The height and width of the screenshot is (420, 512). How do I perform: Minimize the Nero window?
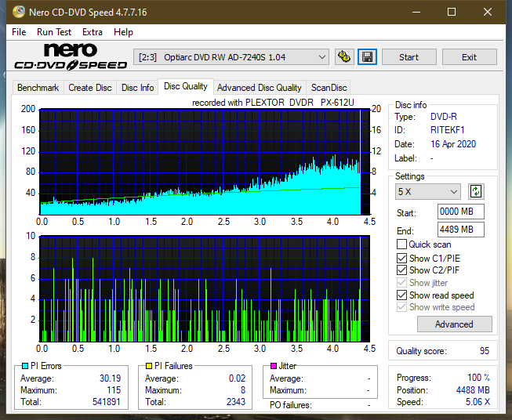point(416,12)
